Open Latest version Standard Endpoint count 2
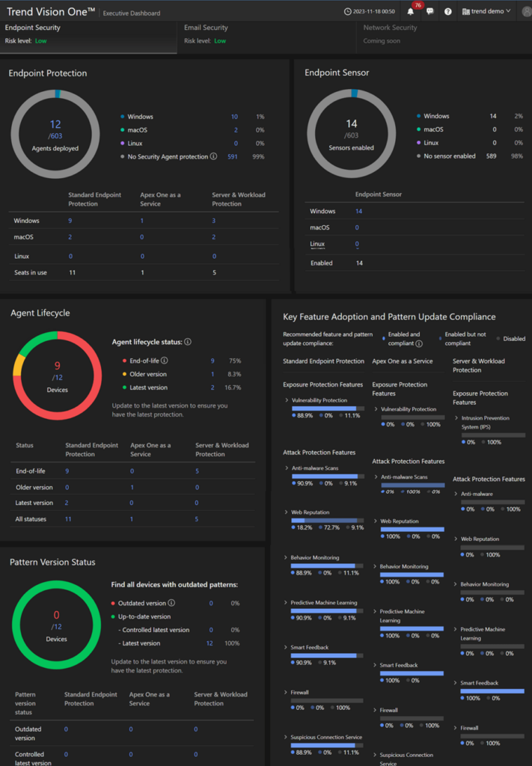Screen dimensions: 532x766 (x=67, y=503)
